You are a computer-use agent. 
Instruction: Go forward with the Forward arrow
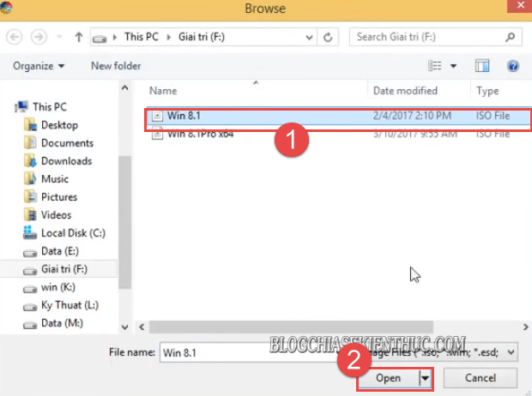point(39,37)
